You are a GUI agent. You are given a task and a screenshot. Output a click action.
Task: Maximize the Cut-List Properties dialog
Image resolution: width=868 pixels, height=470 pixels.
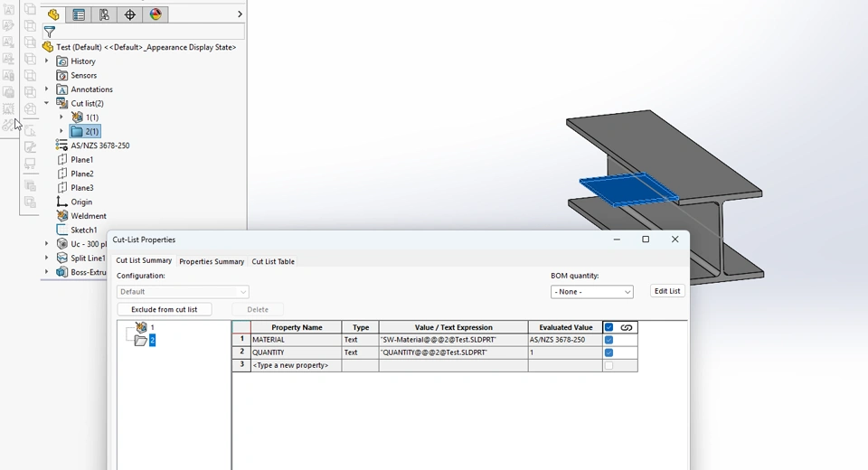(x=646, y=240)
